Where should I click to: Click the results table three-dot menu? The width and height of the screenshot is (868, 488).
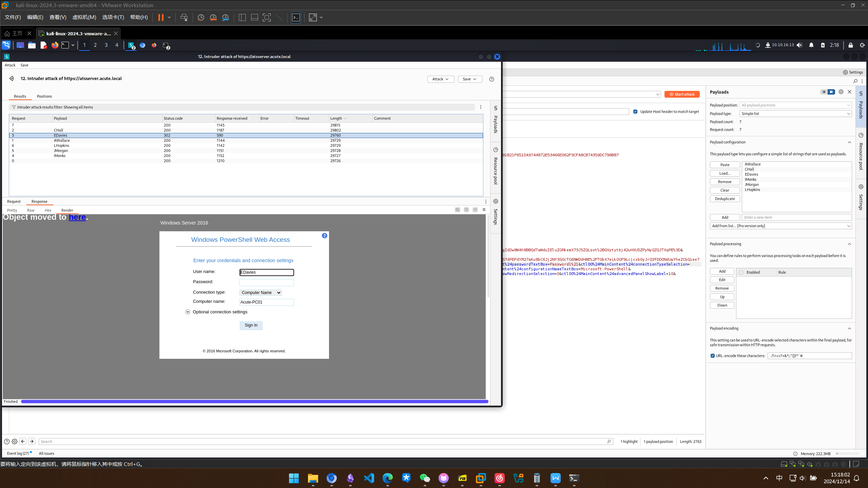click(x=481, y=107)
